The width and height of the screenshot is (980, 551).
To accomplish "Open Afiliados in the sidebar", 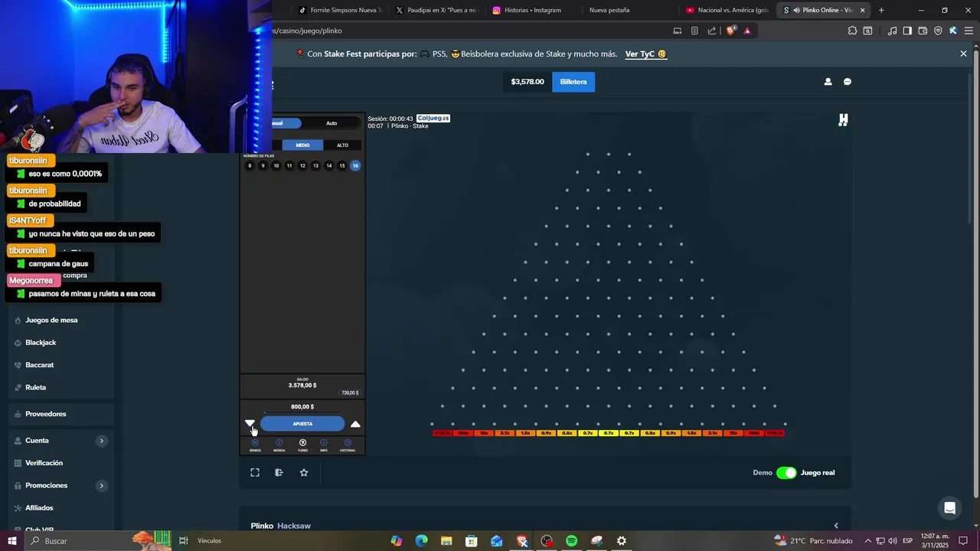I will click(39, 508).
